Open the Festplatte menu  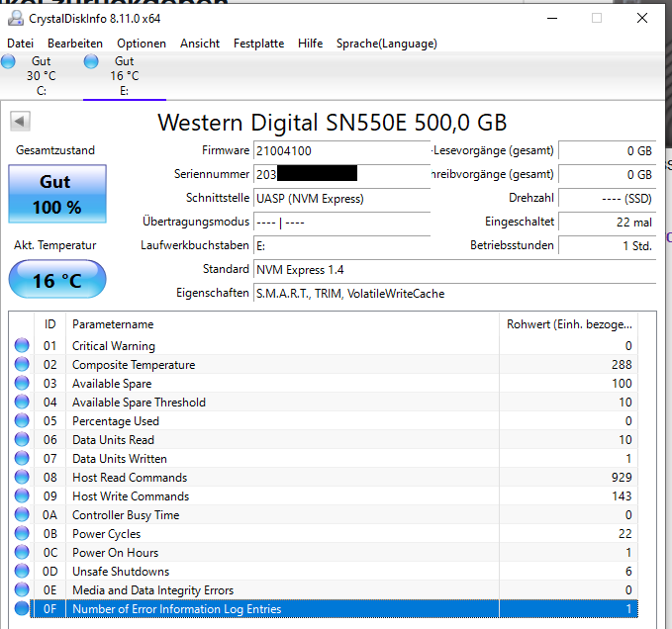point(259,44)
